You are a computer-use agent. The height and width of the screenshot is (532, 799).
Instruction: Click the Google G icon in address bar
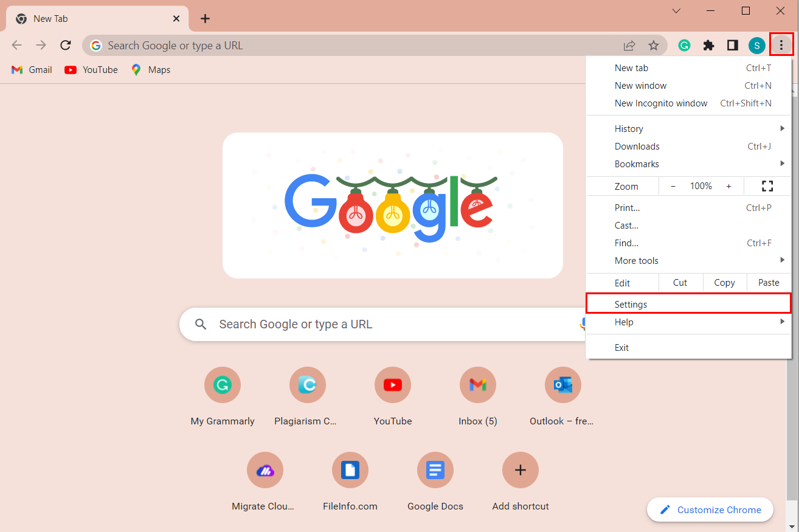coord(95,46)
